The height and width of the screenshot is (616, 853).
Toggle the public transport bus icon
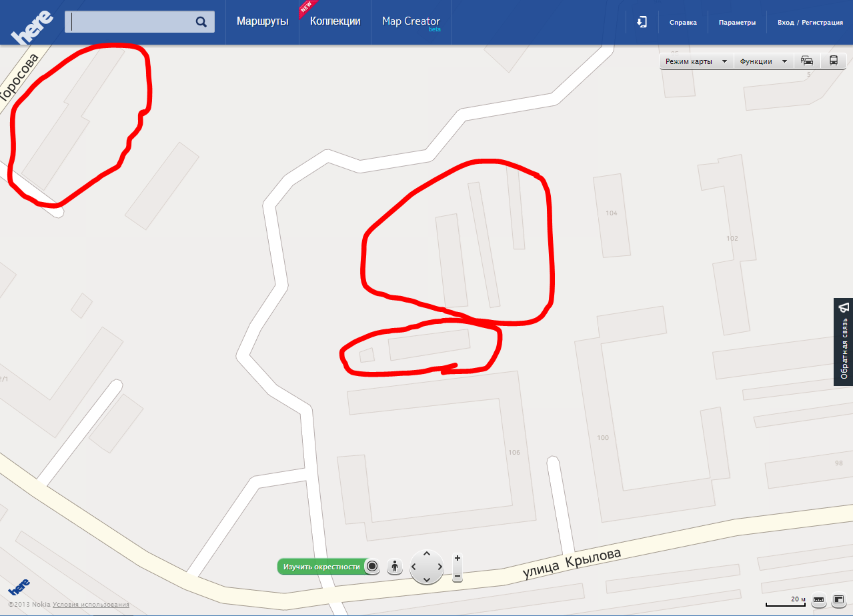pos(834,61)
